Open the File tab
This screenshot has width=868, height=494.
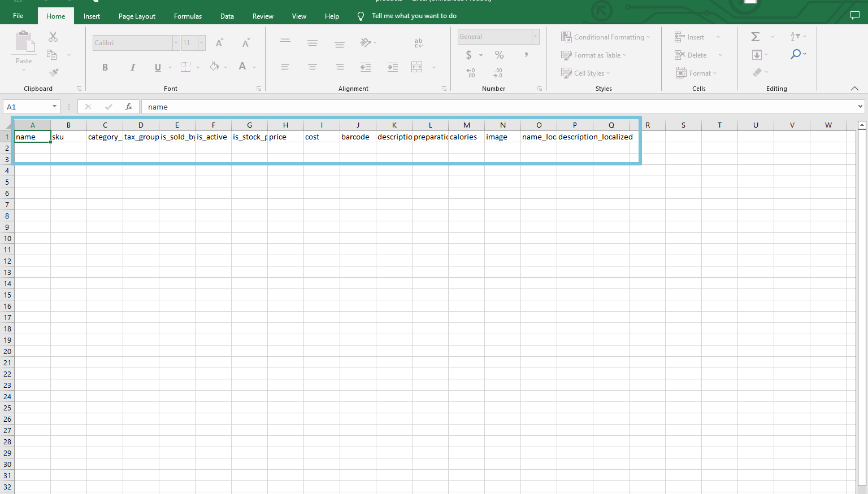coord(18,16)
